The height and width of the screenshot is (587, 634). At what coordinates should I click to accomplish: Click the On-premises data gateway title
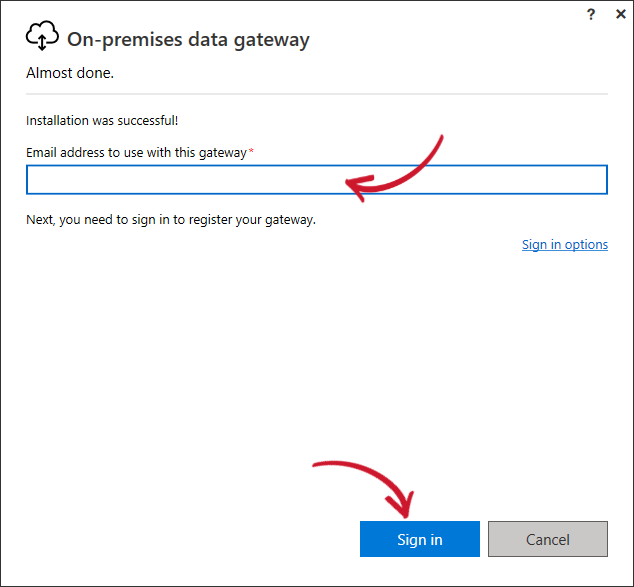click(x=188, y=40)
